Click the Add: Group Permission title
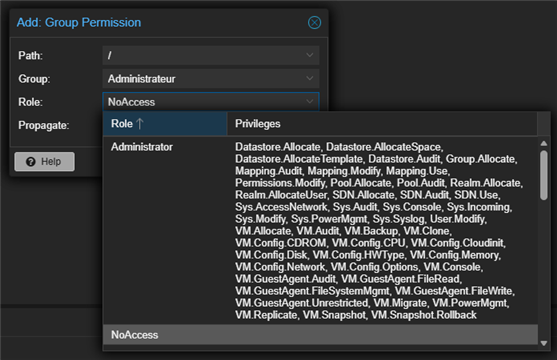The image size is (557, 360). [x=79, y=22]
